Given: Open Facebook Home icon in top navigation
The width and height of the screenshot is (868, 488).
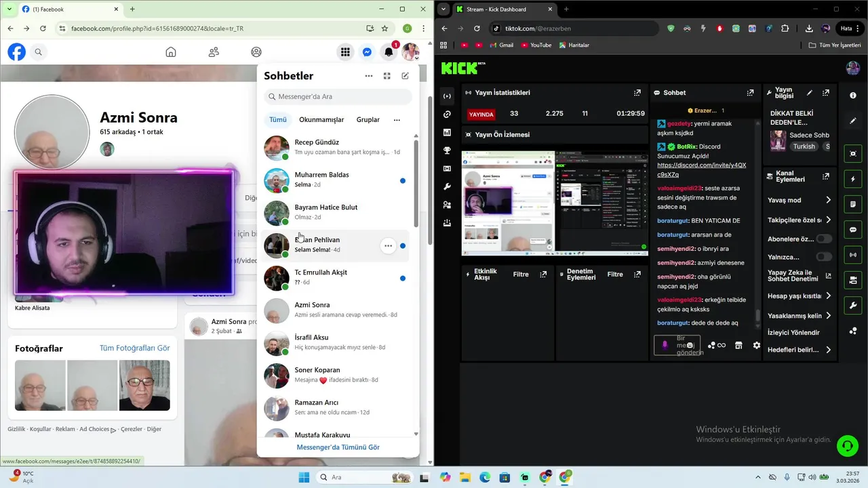Looking at the screenshot, I should point(171,52).
